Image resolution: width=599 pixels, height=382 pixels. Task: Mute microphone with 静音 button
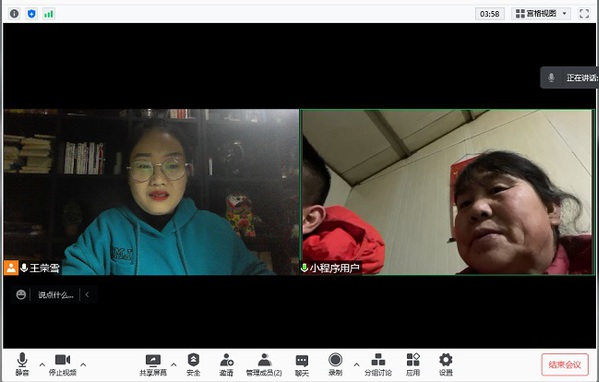coord(22,364)
